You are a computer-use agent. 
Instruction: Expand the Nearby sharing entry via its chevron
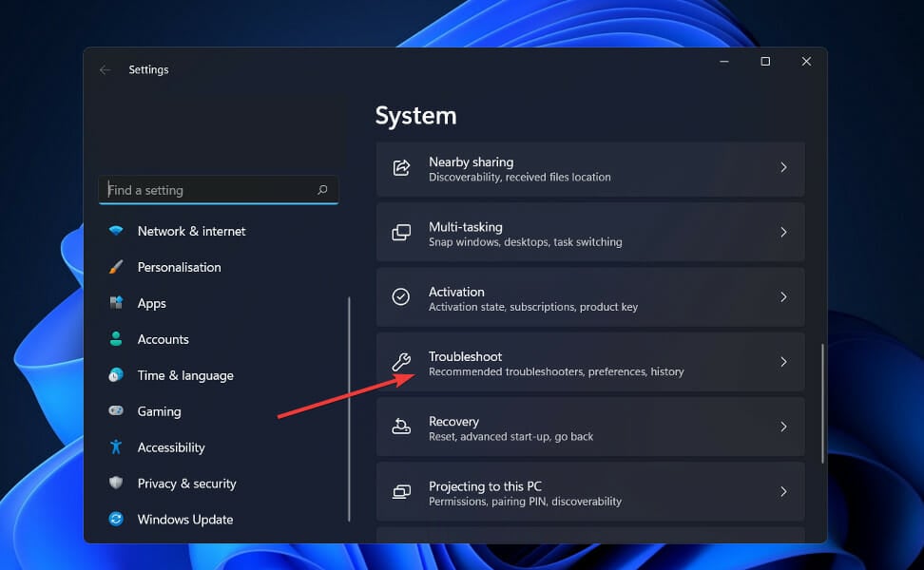[x=783, y=168]
